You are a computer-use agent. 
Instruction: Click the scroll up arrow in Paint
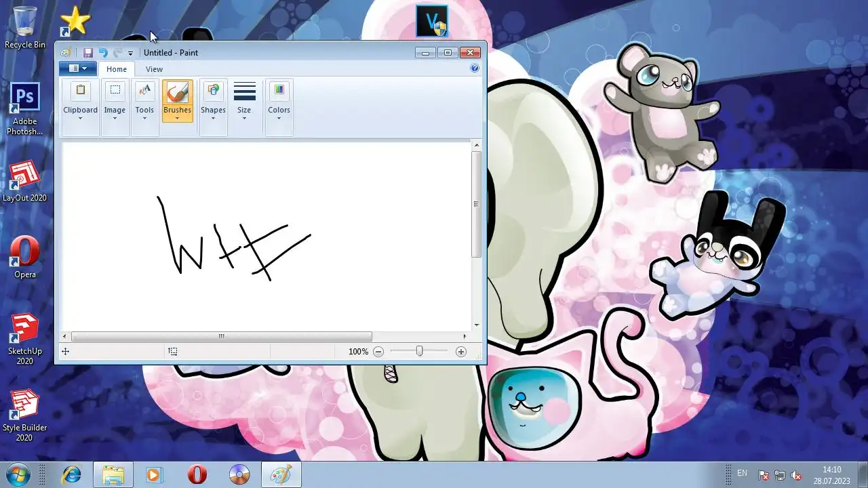(x=477, y=145)
